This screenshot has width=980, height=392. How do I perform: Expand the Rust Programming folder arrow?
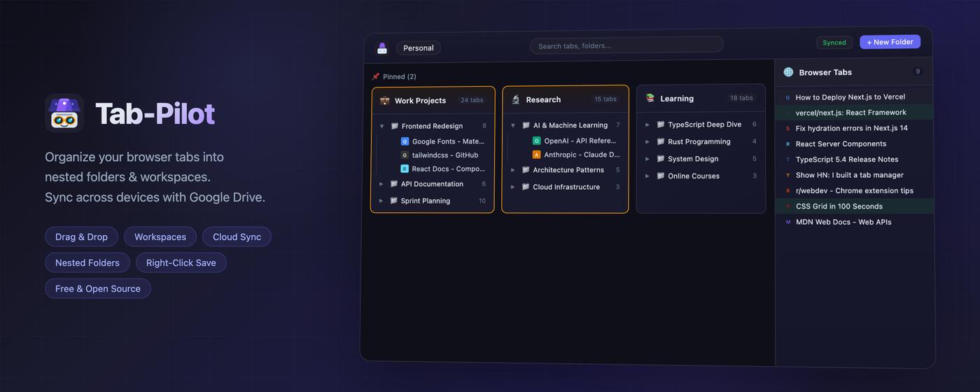(x=648, y=141)
